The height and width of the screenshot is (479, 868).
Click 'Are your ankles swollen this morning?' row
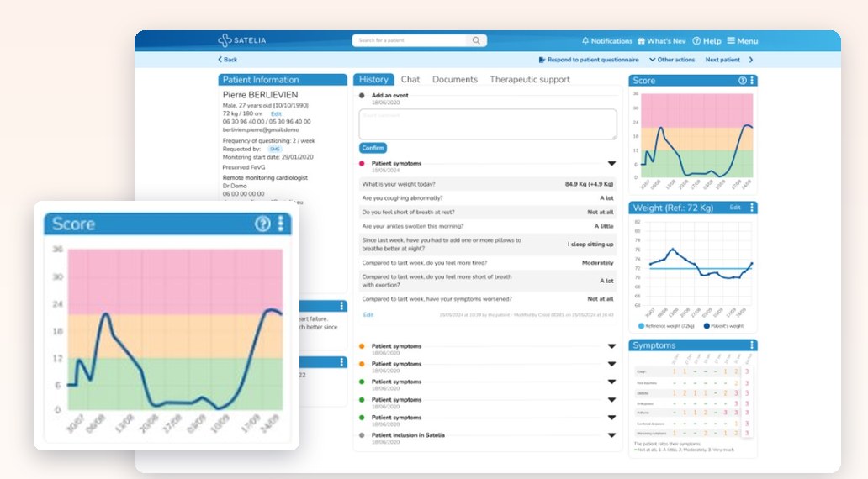[x=488, y=226]
